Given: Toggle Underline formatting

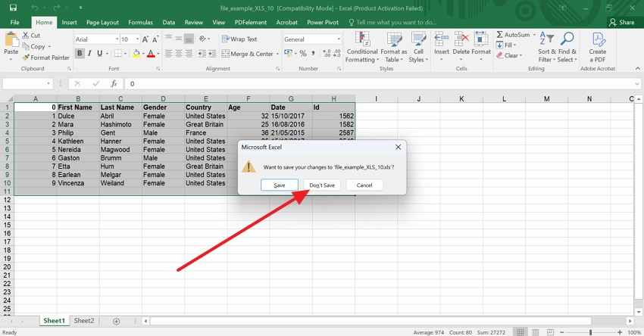Looking at the screenshot, I should pos(99,53).
